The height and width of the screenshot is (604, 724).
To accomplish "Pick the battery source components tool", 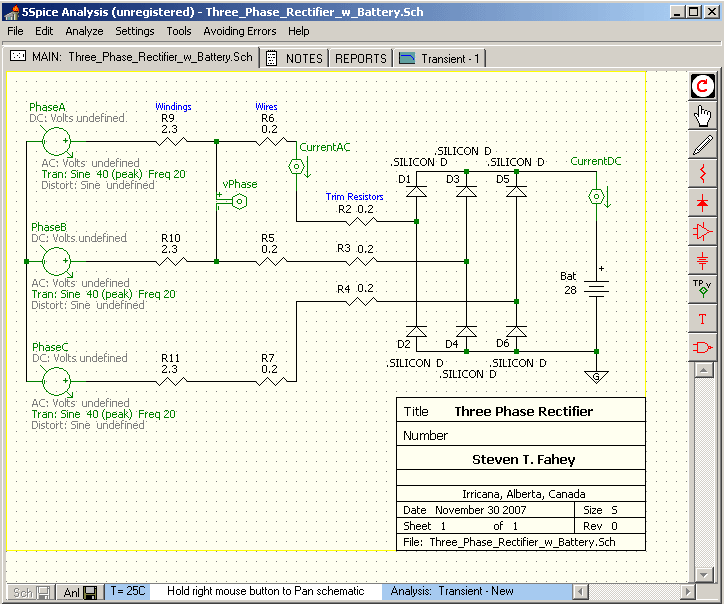I will 704,261.
